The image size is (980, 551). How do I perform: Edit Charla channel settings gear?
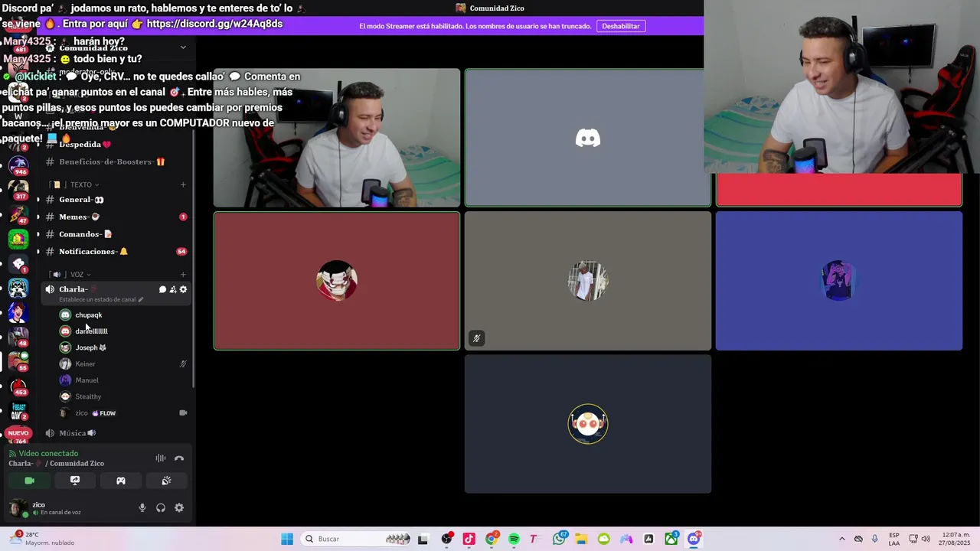click(x=183, y=289)
